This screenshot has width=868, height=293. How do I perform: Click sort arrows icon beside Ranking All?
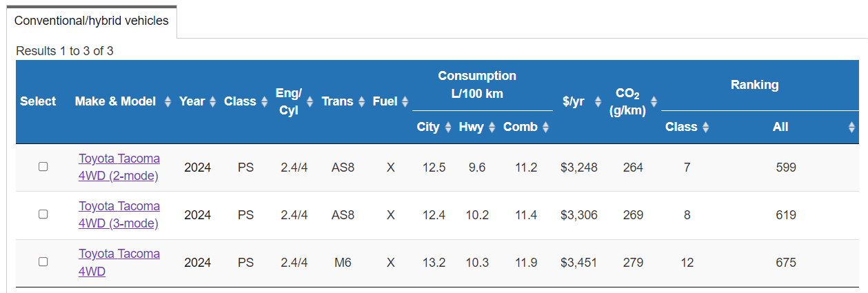point(851,128)
